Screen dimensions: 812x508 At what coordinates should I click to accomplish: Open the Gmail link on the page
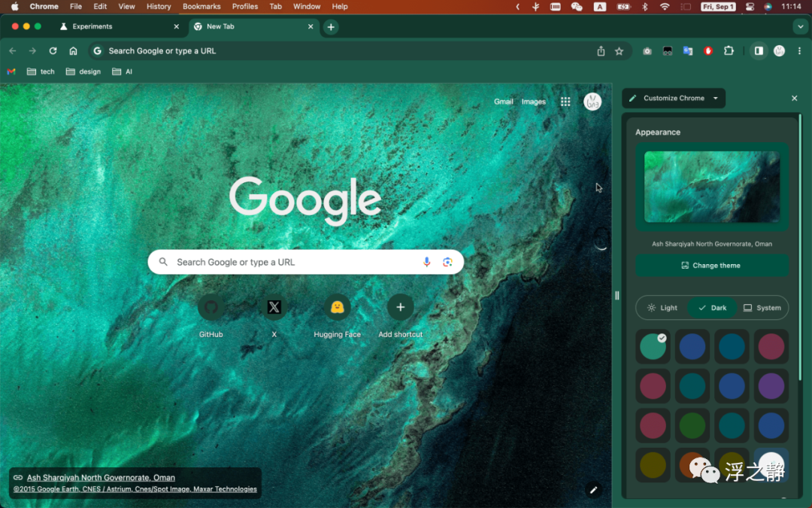[x=503, y=102]
